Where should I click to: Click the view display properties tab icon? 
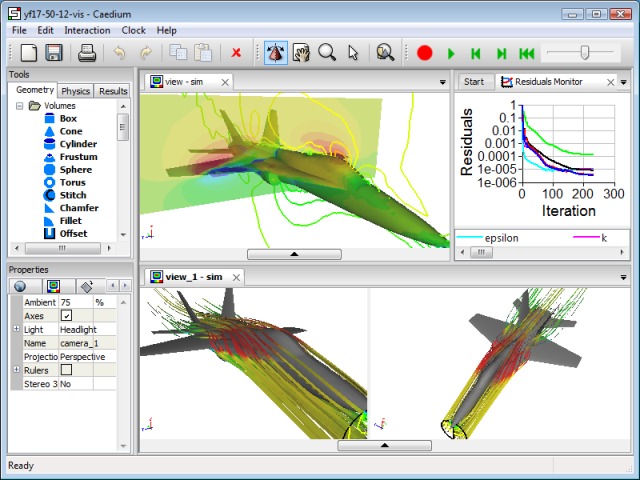53,286
